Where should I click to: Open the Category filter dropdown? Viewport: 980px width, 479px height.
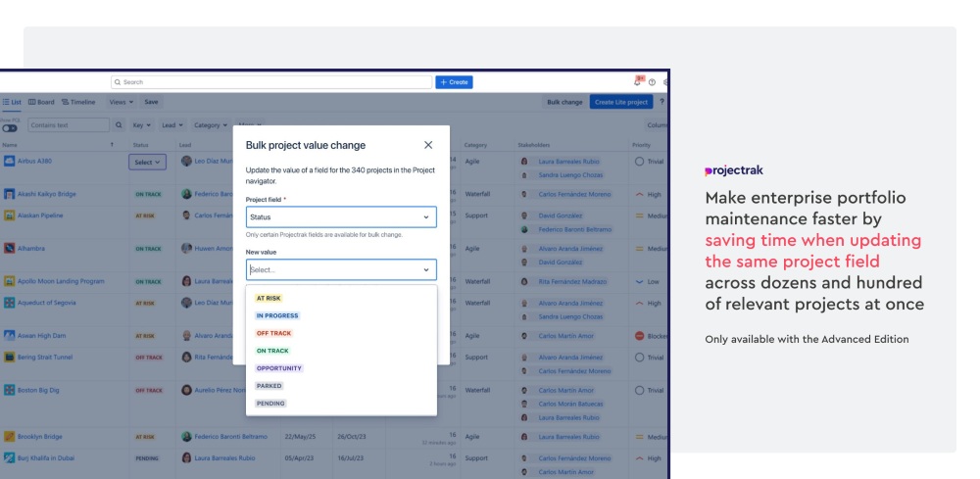[211, 125]
